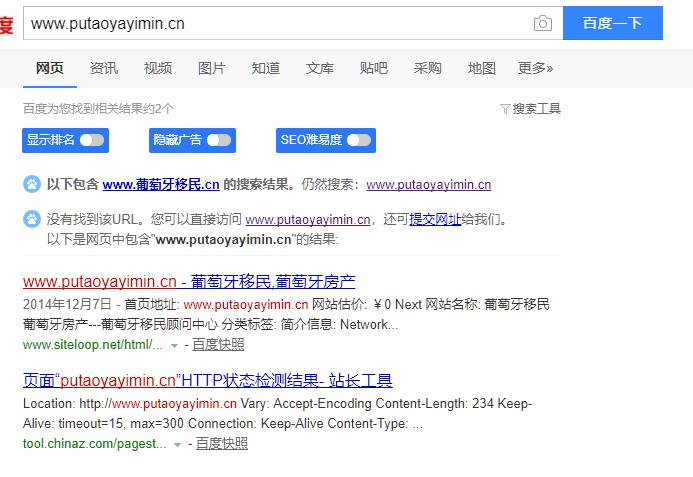The height and width of the screenshot is (477, 693).
Task: Visit www.putaoyayimin.cn link in URL notice
Action: [x=308, y=219]
